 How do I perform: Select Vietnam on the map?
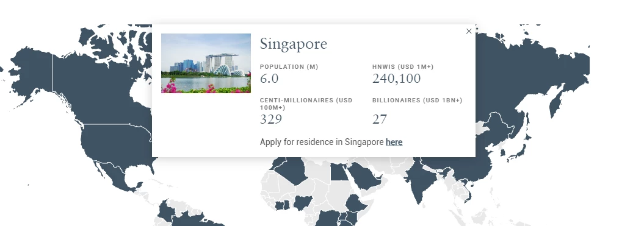pyautogui.click(x=468, y=192)
